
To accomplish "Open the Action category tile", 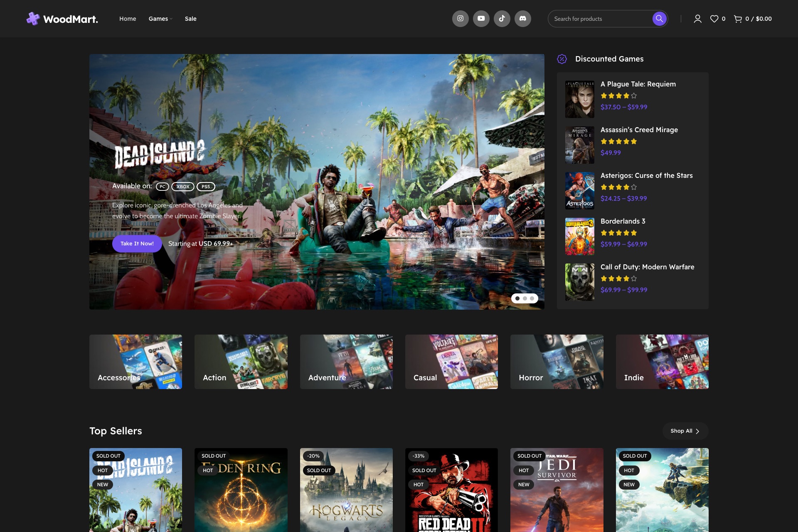I will click(x=241, y=362).
